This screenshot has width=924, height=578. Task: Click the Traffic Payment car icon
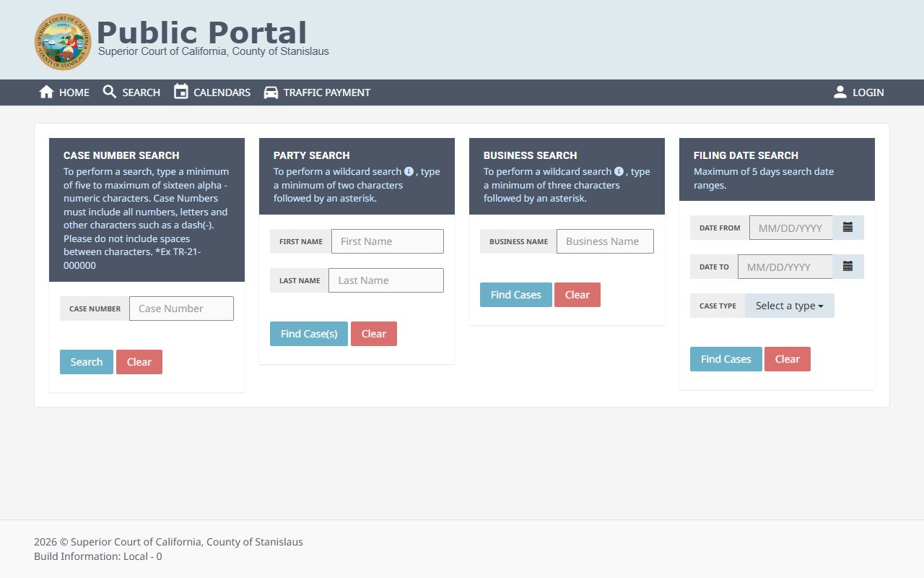[x=271, y=92]
